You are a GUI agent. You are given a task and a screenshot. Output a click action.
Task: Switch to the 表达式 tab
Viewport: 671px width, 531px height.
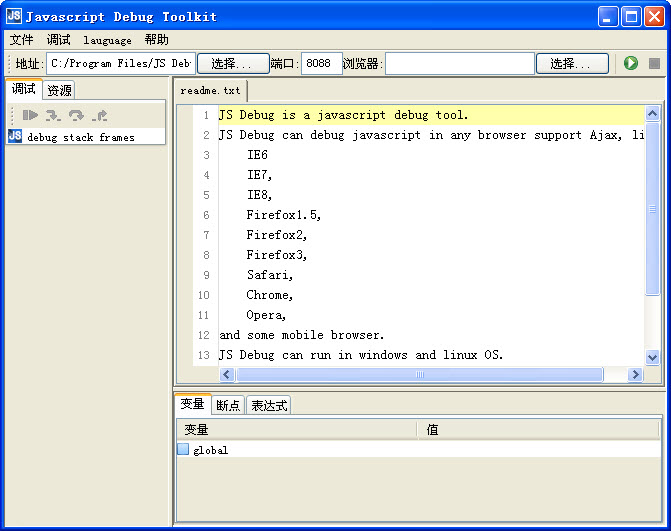pyautogui.click(x=269, y=405)
